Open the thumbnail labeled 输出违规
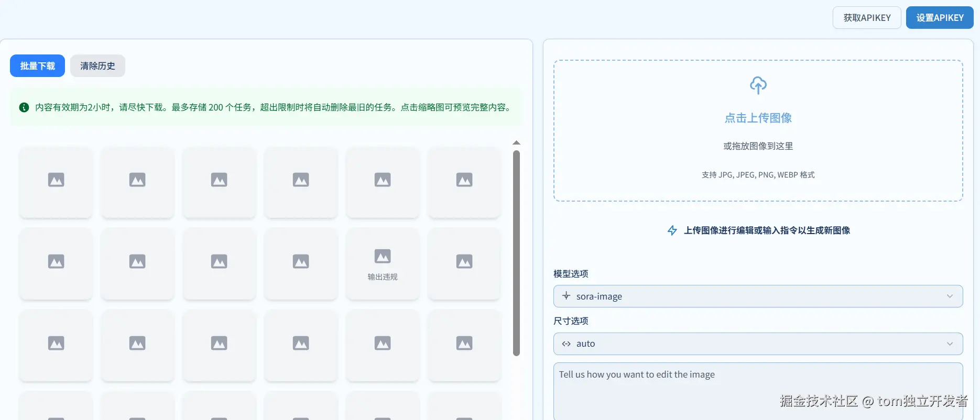The width and height of the screenshot is (980, 420). 383,263
